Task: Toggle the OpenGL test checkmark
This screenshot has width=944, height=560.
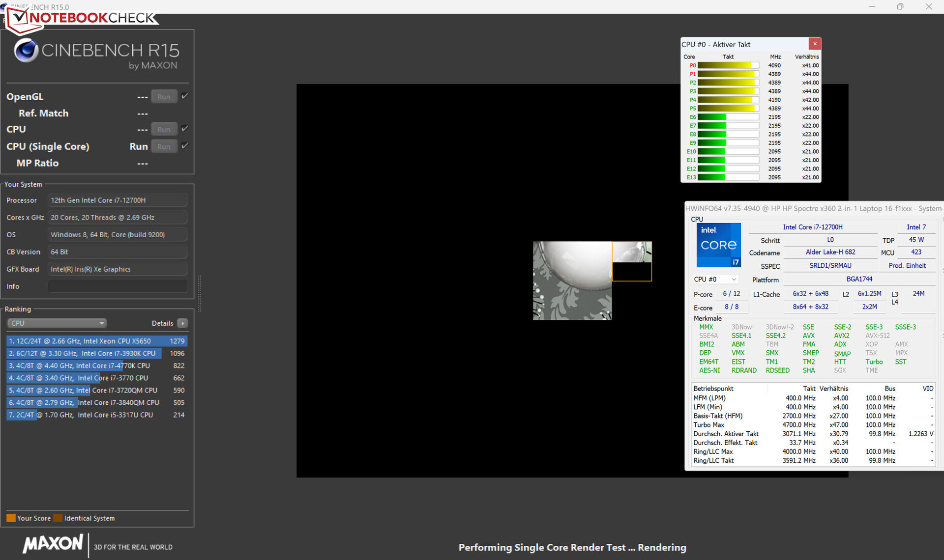Action: click(x=184, y=96)
